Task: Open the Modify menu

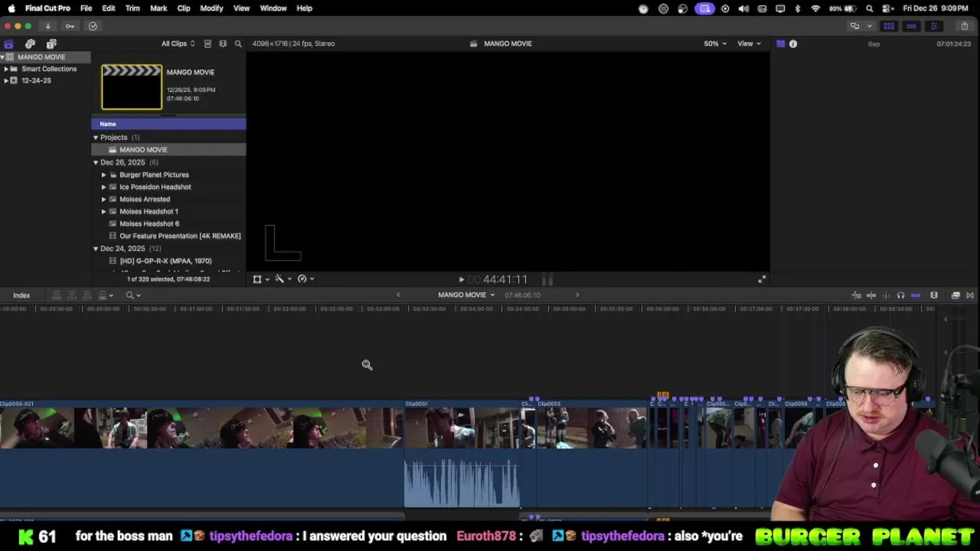Action: point(211,8)
